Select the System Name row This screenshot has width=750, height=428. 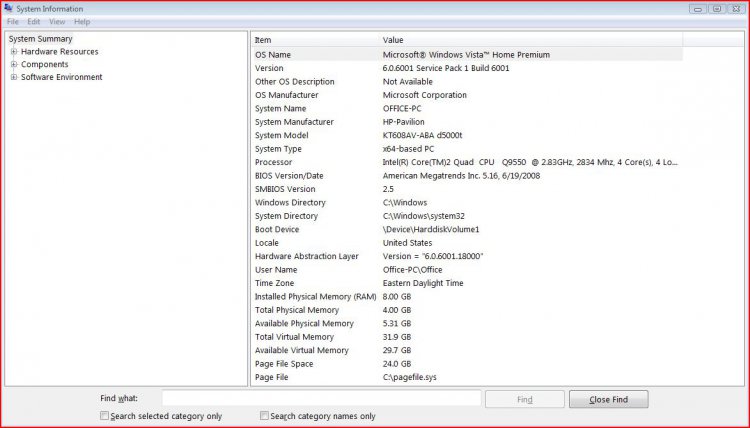pyautogui.click(x=467, y=108)
